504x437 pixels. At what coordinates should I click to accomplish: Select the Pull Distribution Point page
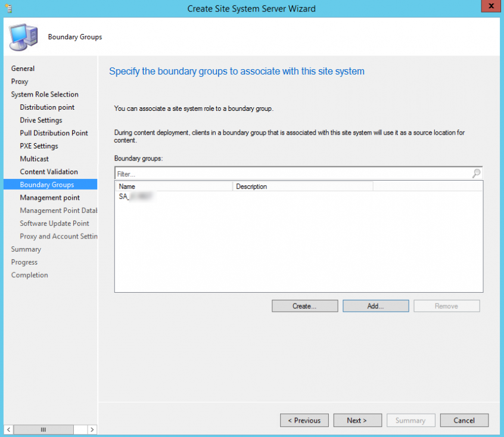click(54, 132)
